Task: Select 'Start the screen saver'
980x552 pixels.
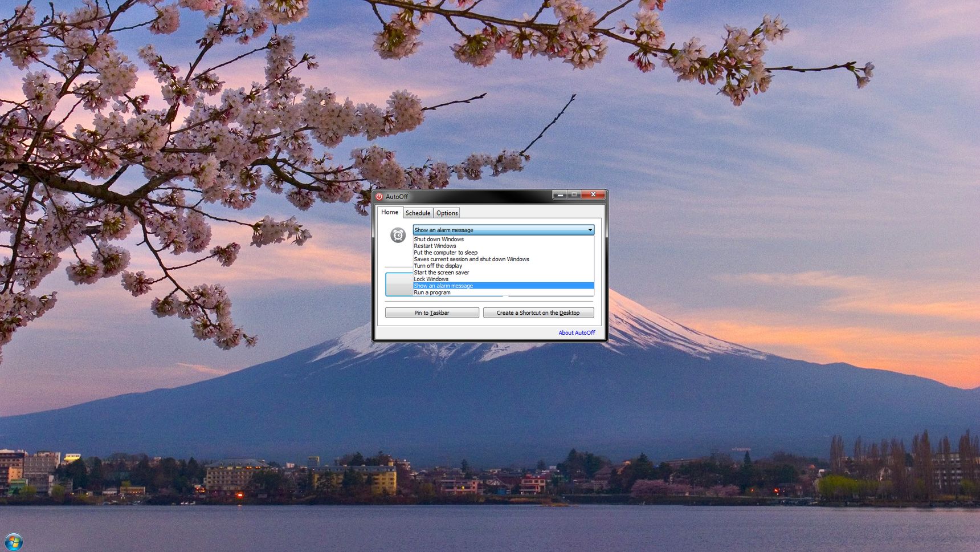Action: 503,273
